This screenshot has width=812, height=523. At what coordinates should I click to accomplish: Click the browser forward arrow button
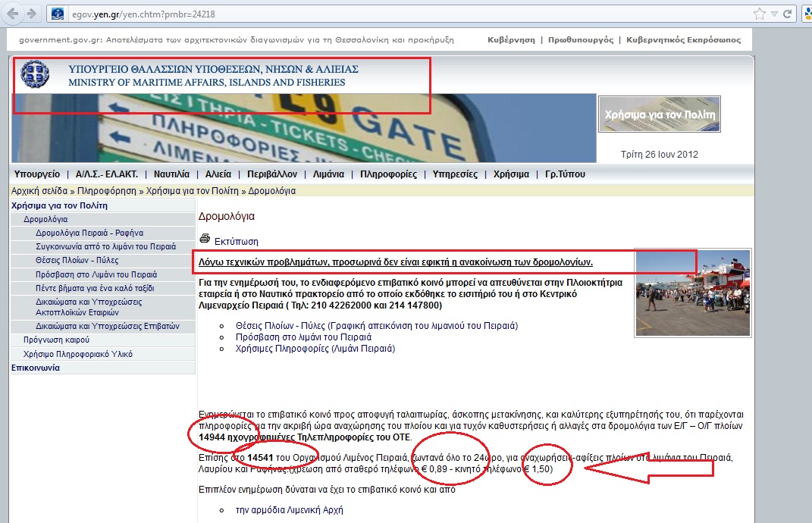(x=31, y=14)
